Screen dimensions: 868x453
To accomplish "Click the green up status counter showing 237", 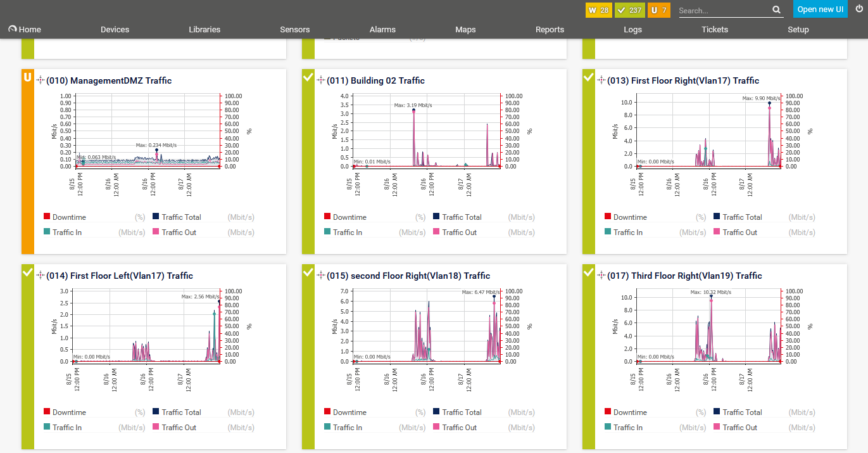I will pyautogui.click(x=629, y=10).
